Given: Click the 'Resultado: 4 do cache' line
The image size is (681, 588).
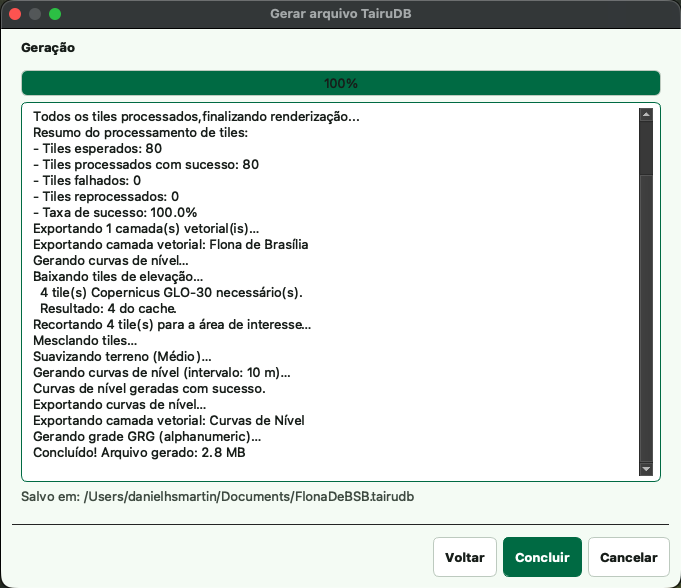Looking at the screenshot, I should pos(108,309).
